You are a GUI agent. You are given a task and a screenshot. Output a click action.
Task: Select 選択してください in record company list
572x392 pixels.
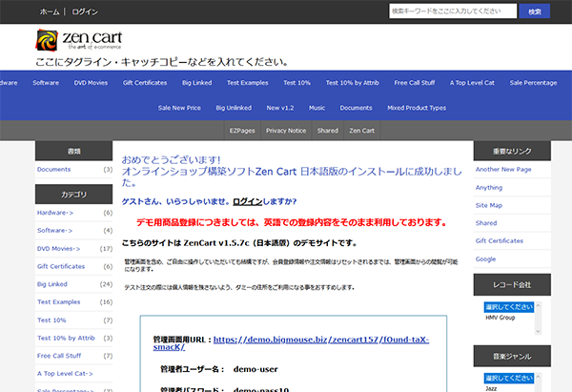[x=509, y=307]
